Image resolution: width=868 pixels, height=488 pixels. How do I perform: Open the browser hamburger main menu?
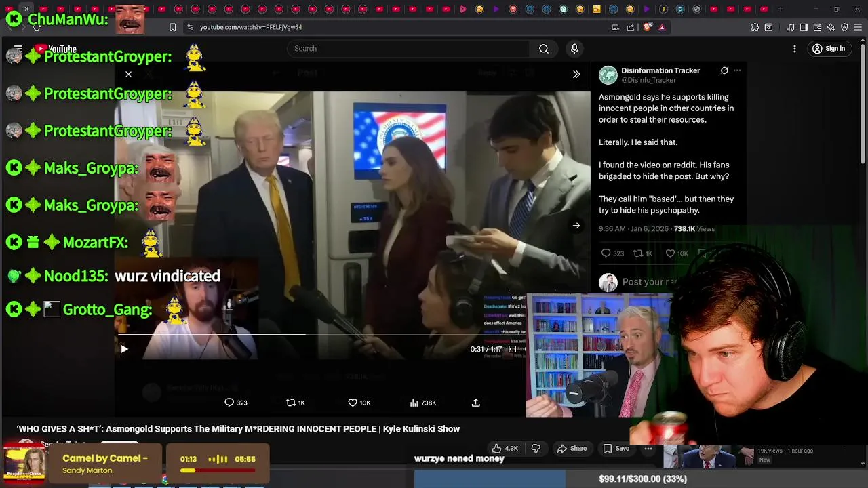(x=859, y=27)
